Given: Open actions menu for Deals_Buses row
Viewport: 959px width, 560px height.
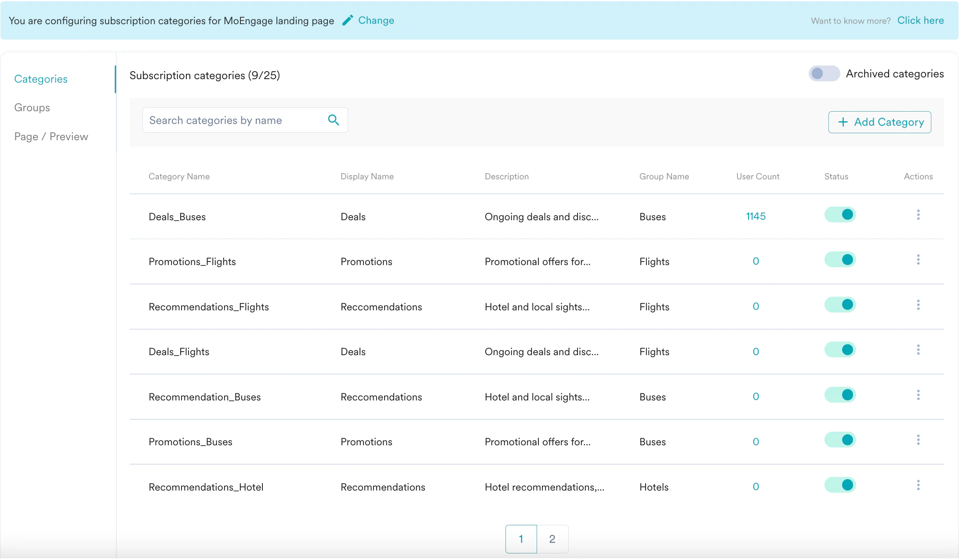Looking at the screenshot, I should (918, 215).
